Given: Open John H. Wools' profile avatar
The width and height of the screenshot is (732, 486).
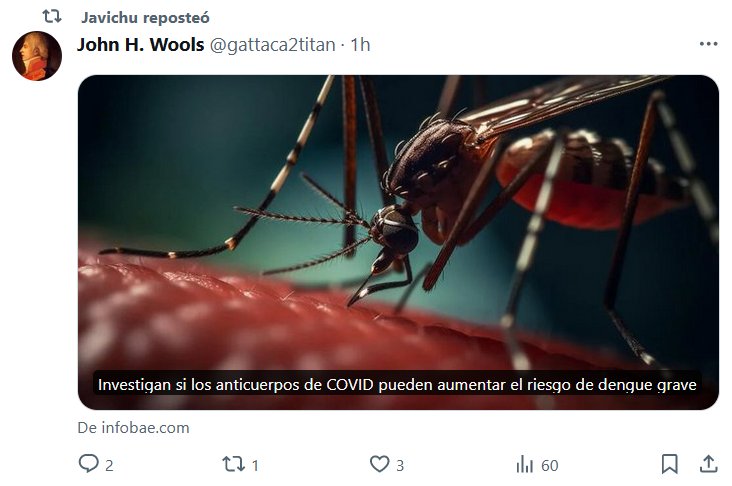Looking at the screenshot, I should tap(37, 56).
